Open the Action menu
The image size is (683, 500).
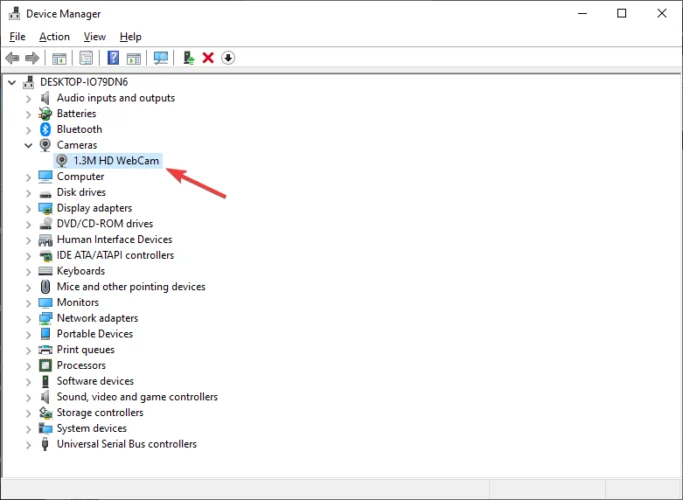pos(54,37)
